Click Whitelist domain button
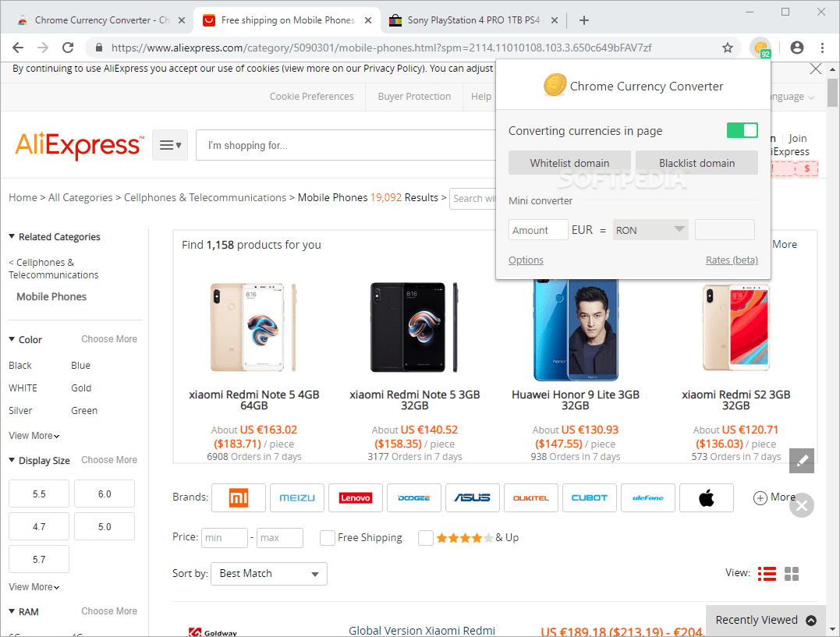The height and width of the screenshot is (637, 840). pos(569,163)
